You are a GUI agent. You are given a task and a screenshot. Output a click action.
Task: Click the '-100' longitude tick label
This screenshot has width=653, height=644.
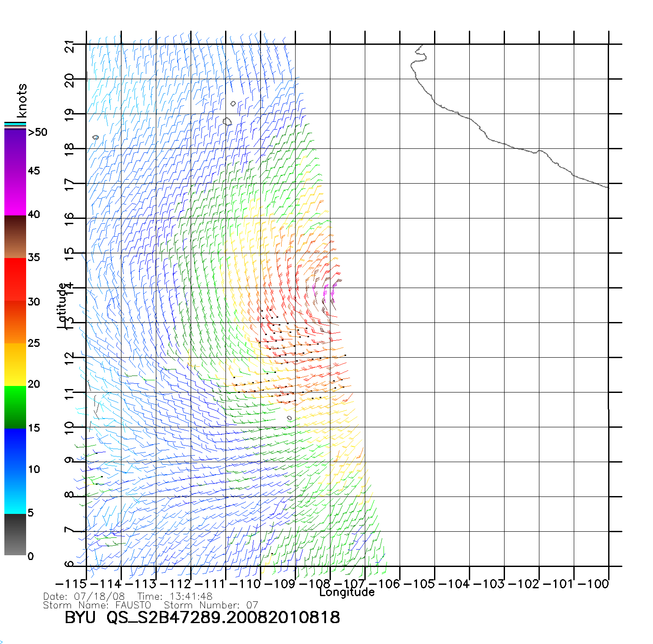point(593,584)
